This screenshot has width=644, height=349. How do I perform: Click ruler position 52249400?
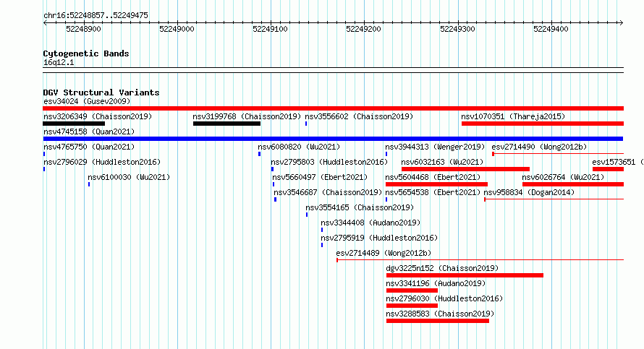(x=551, y=29)
